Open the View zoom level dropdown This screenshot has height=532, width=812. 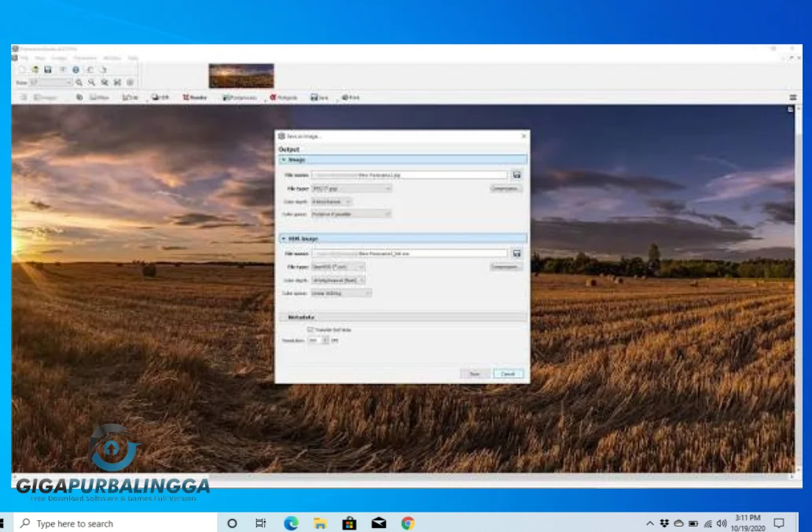51,83
